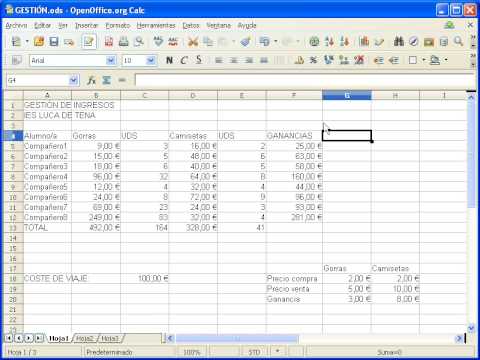
Task: Run the Spellcheck icon
Action: pos(158,42)
